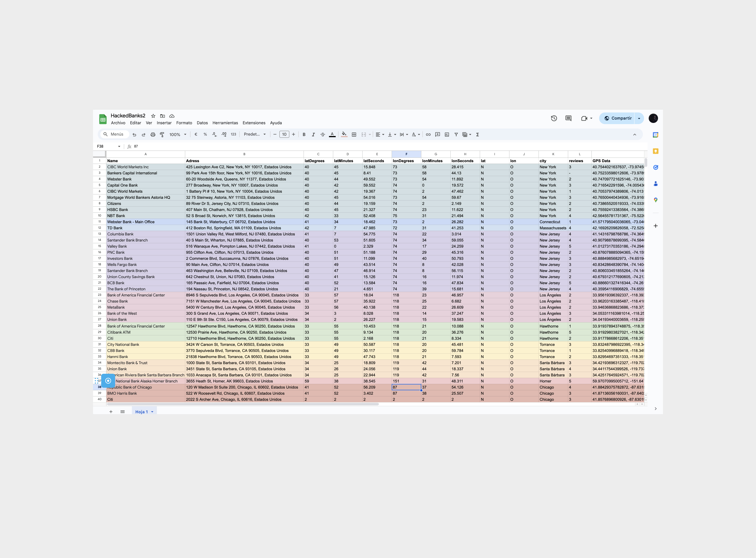
Task: Increase decimal places
Action: 224,135
